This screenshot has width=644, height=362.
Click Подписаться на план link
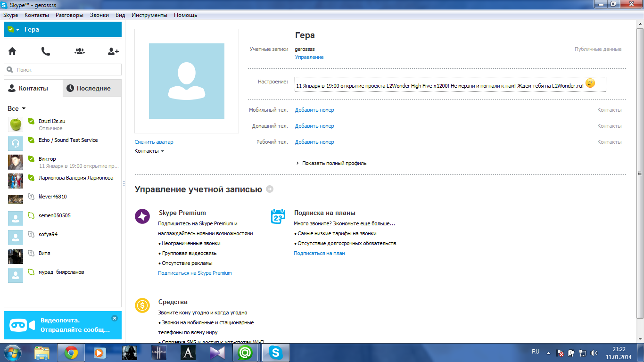319,253
